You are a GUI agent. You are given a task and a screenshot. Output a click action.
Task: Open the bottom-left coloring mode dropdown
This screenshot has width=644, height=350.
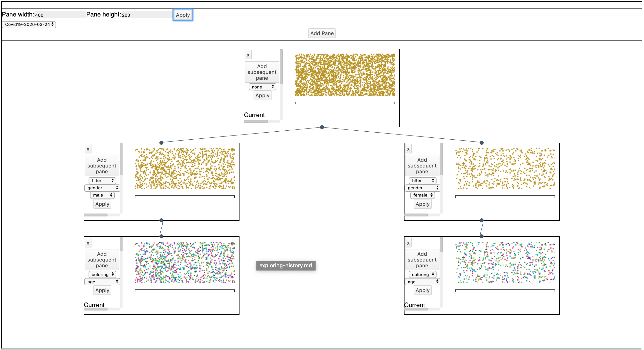102,275
